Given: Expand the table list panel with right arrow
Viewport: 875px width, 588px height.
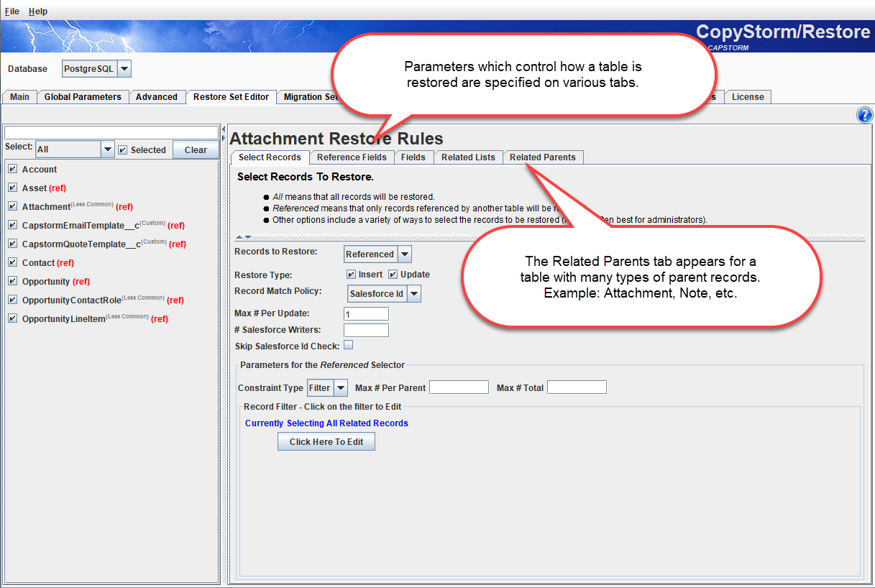Looking at the screenshot, I should tap(223, 138).
